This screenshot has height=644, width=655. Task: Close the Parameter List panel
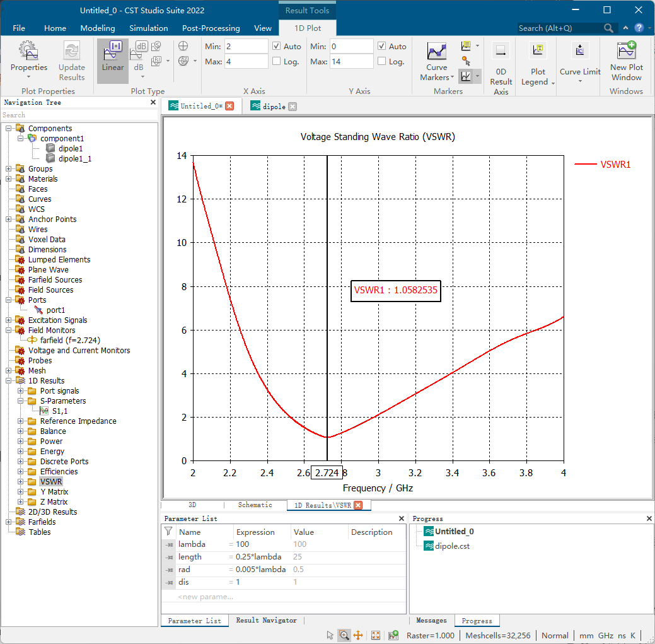[x=402, y=518]
